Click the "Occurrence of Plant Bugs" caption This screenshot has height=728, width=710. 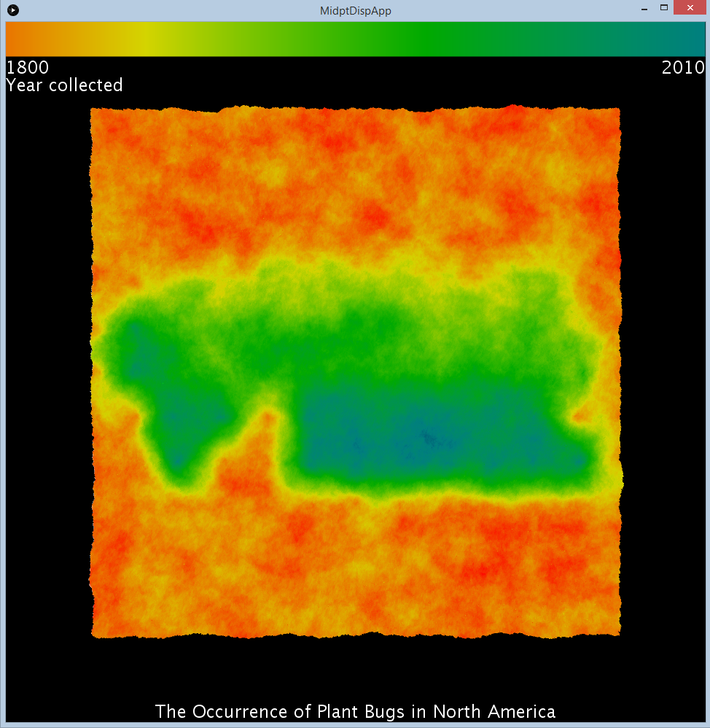[355, 711]
